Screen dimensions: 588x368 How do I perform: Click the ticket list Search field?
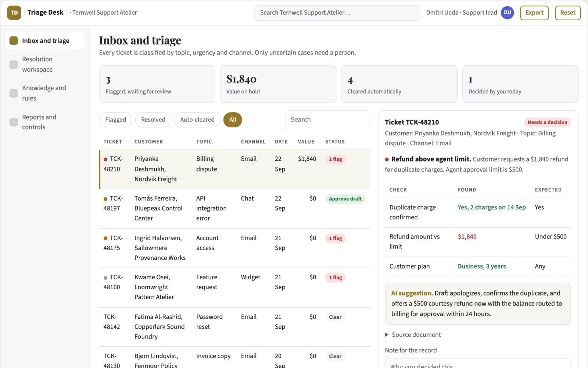(327, 120)
